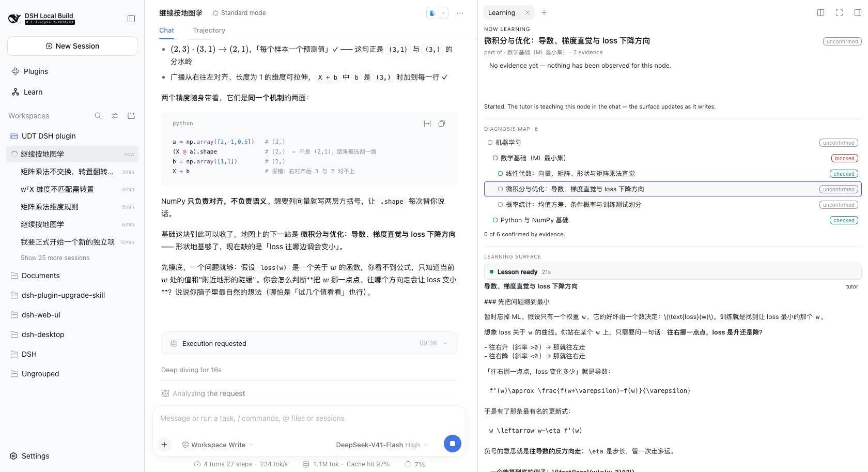Viewport: 868px width, 472px height.
Task: Select the active 继续按地图学 session marked now
Action: (x=72, y=154)
